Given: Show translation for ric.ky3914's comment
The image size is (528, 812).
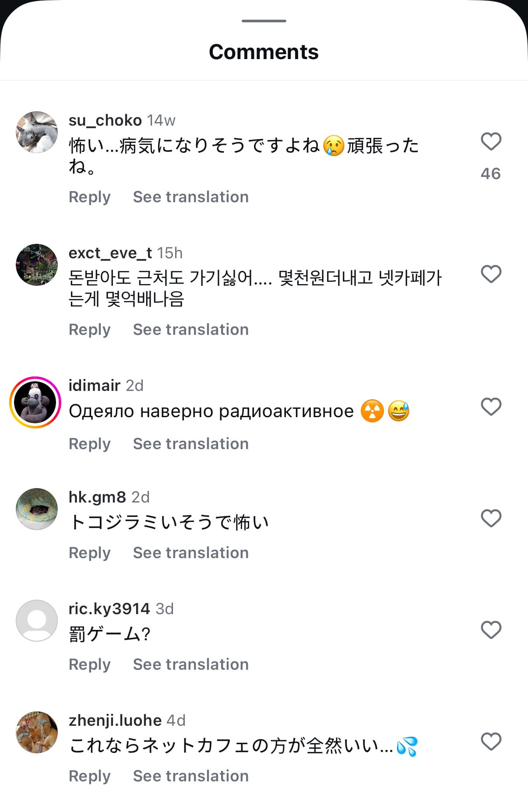Looking at the screenshot, I should 191,664.
